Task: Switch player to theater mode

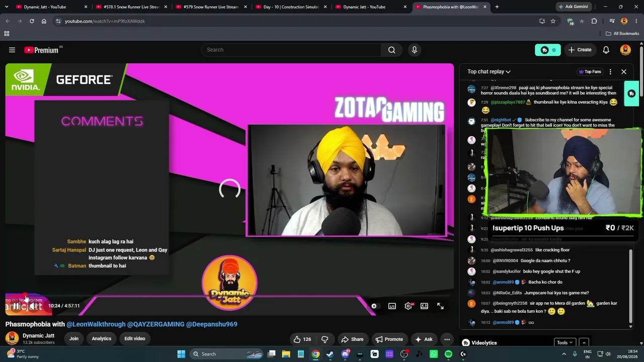Action: 424,306
